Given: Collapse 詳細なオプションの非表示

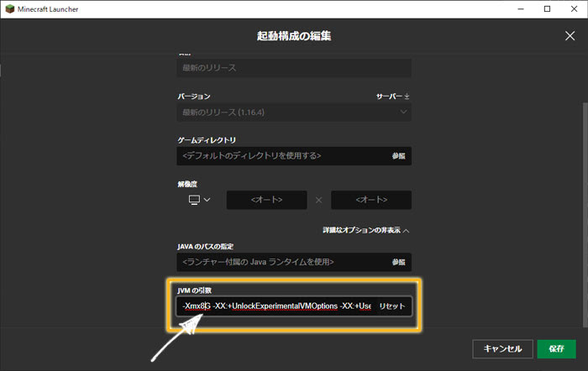Looking at the screenshot, I should coord(365,230).
